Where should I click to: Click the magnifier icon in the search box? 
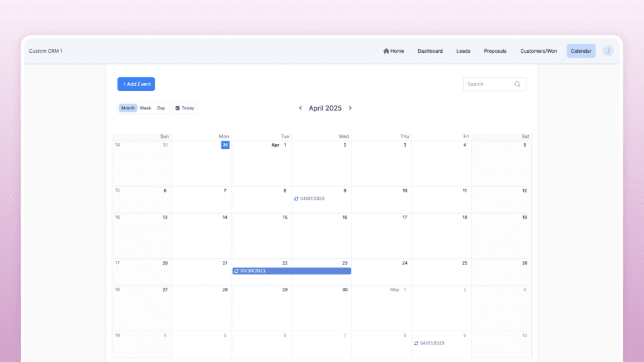click(x=518, y=84)
